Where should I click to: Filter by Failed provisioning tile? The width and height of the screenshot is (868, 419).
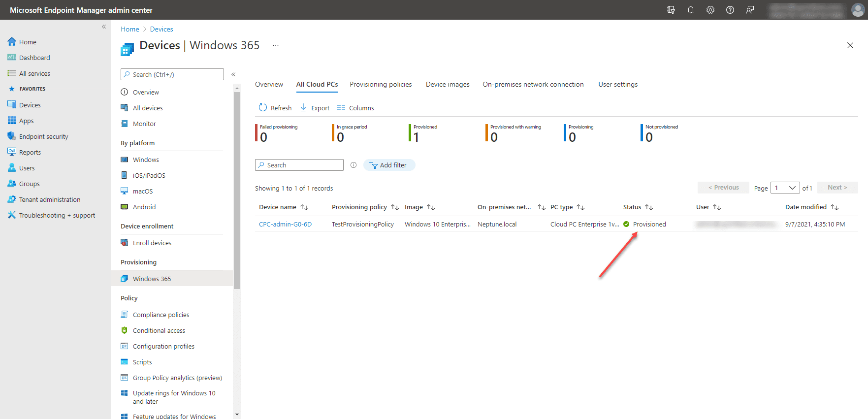[277, 133]
